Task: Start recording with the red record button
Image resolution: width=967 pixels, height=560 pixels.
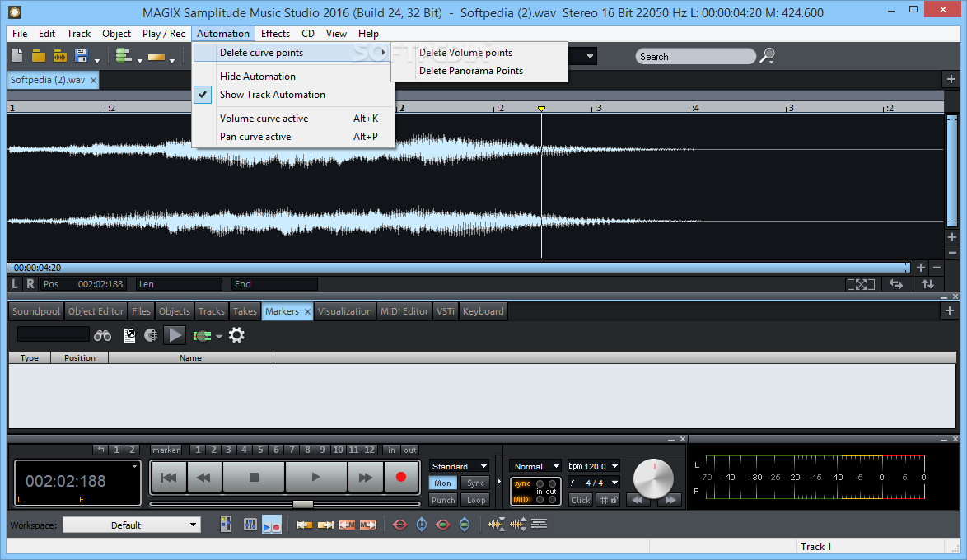Action: 401,478
